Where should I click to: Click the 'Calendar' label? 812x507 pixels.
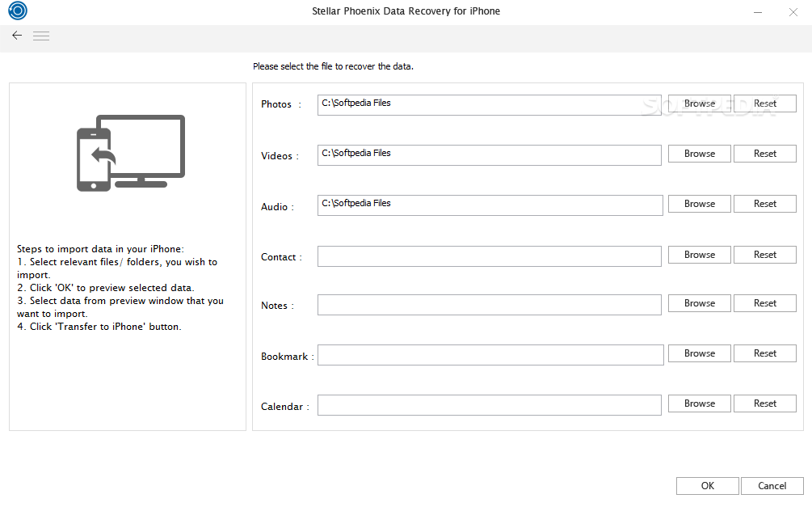pyautogui.click(x=282, y=407)
